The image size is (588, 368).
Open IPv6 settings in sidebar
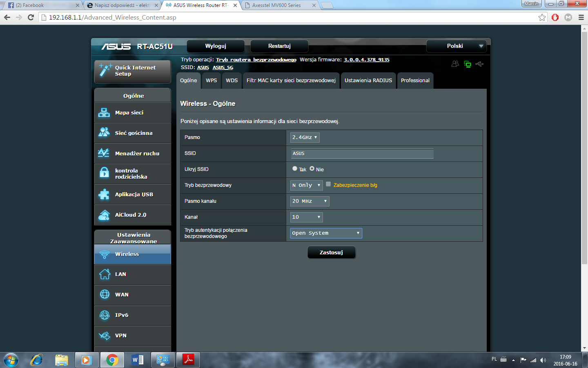click(133, 315)
